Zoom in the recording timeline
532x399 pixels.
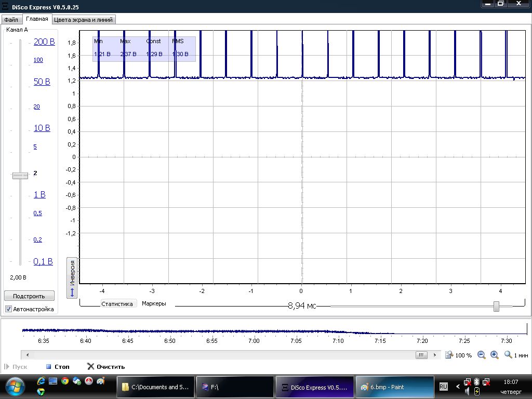tap(495, 355)
